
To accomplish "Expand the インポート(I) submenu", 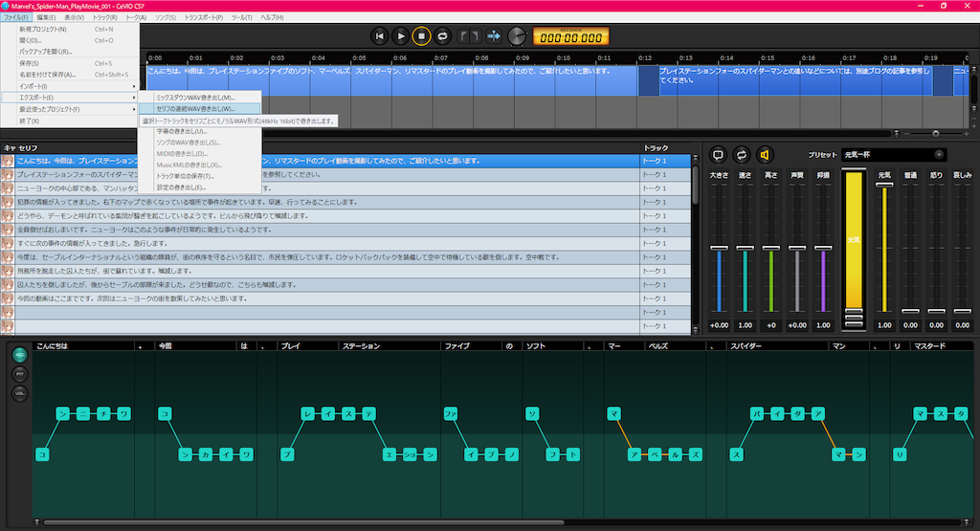I will point(69,86).
